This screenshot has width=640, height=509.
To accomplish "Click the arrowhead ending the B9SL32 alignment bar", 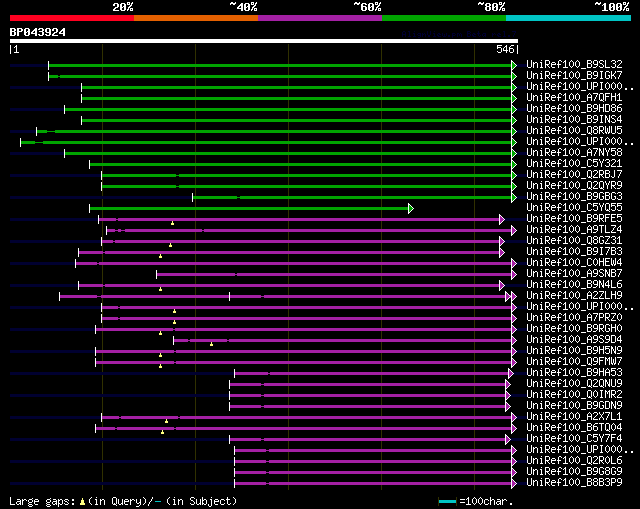I will [x=514, y=65].
